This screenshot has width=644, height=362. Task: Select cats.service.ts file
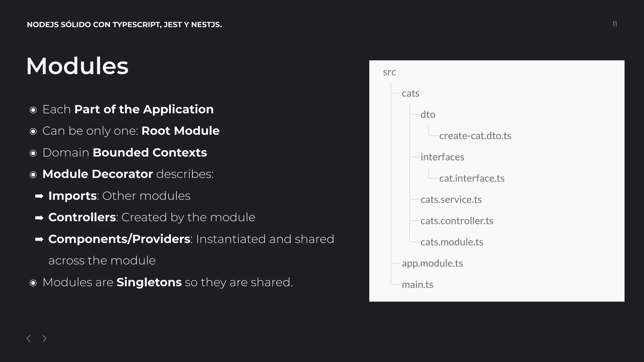pos(451,200)
